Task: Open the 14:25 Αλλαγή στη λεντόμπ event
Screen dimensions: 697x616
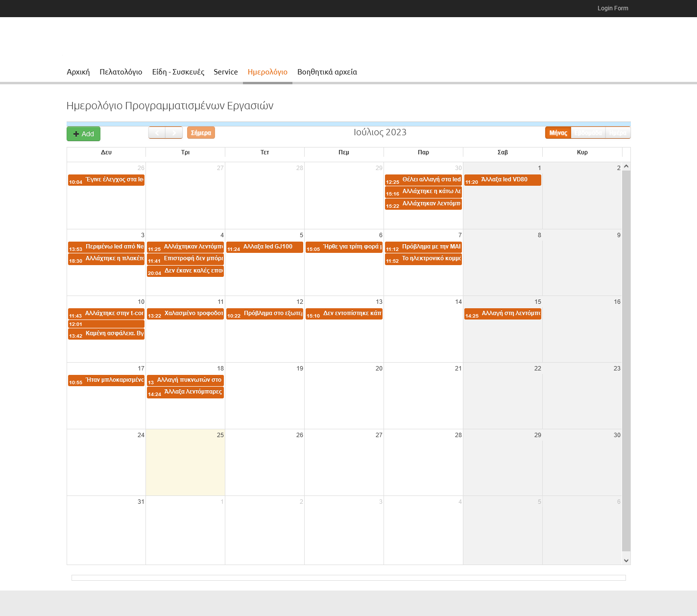Action: point(503,314)
